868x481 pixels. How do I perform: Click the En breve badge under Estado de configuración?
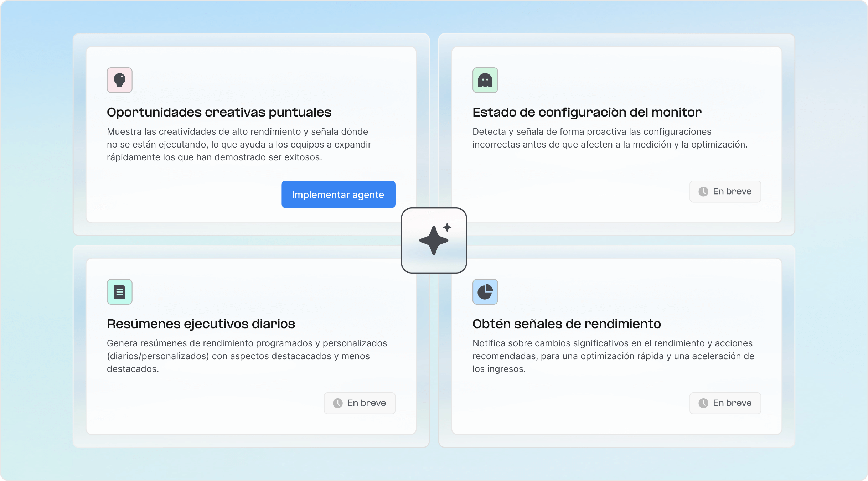[x=725, y=191]
